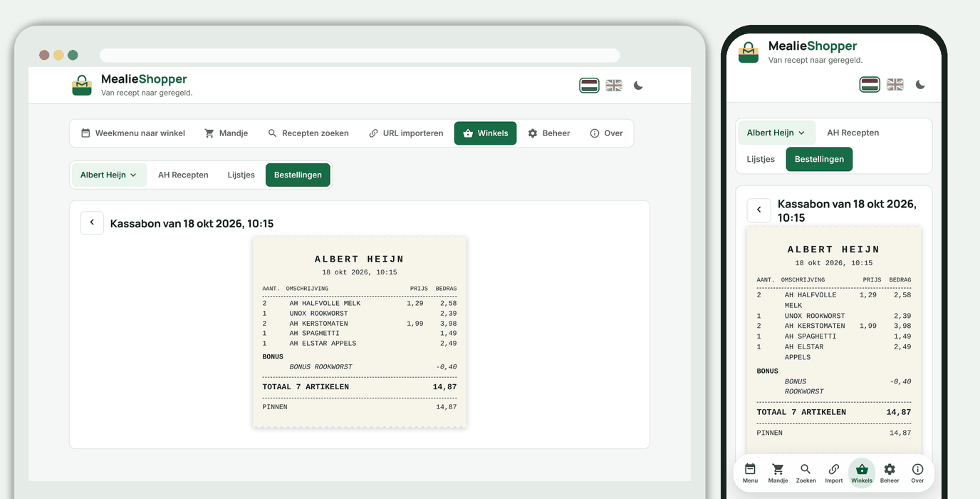Switch to Dutch flag language in desktop header
Screen dimensions: 980x499
click(589, 86)
